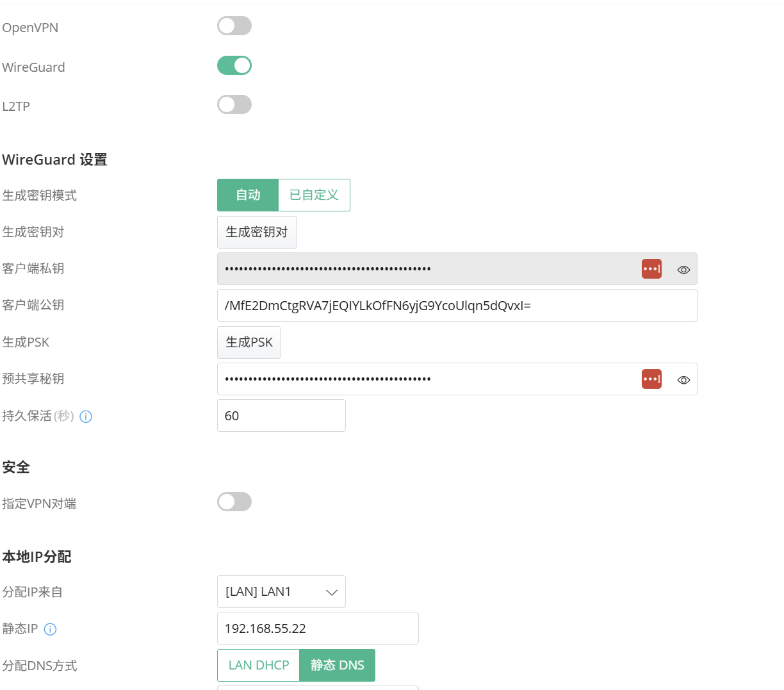Click the 生成密钥对 button
Viewport: 784px width, 690px height.
point(257,232)
